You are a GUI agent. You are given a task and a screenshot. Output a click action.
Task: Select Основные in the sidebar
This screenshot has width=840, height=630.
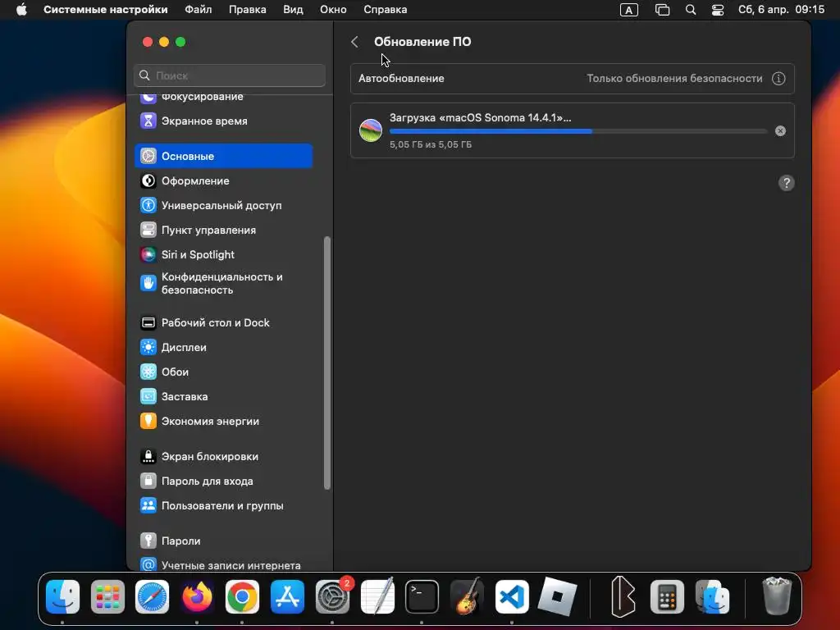(x=223, y=156)
